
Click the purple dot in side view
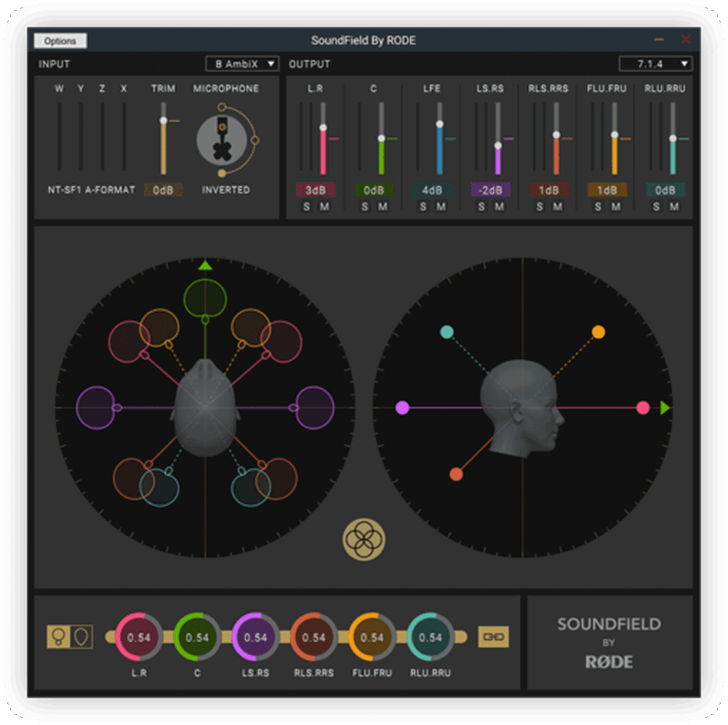point(402,408)
